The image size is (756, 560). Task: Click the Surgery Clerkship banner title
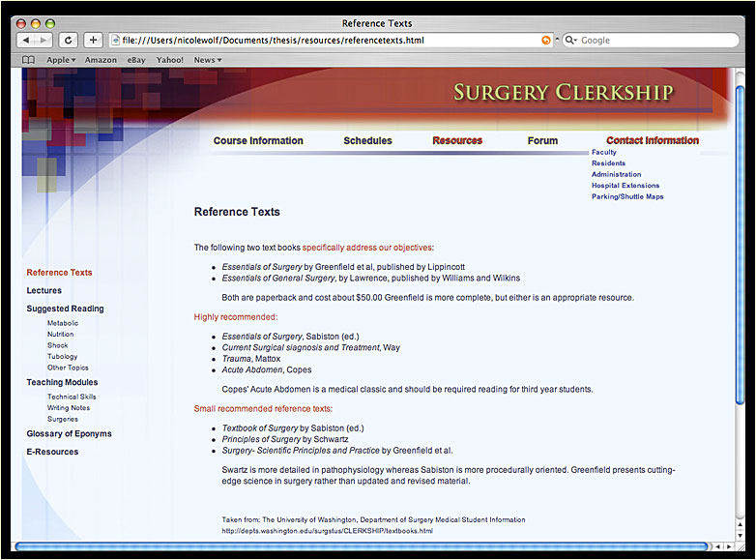tap(564, 93)
